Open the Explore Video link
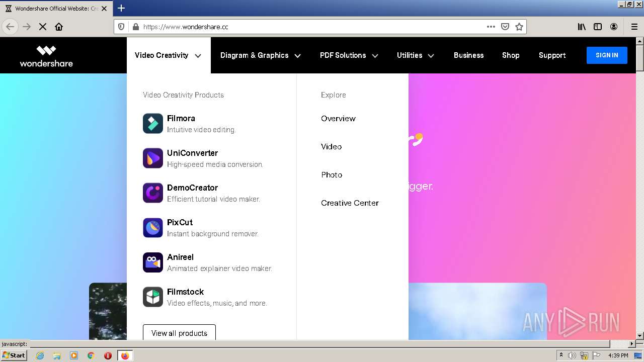Image resolution: width=644 pixels, height=362 pixels. coord(331,147)
